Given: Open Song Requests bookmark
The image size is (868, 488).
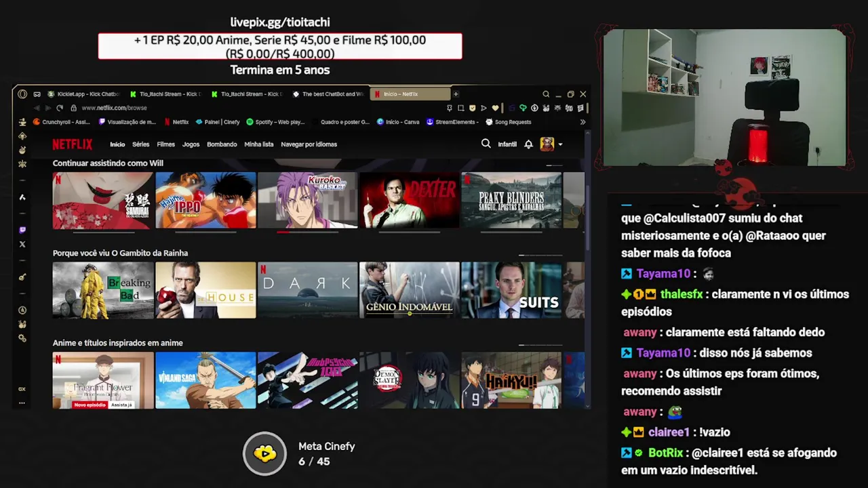Looking at the screenshot, I should click(509, 122).
